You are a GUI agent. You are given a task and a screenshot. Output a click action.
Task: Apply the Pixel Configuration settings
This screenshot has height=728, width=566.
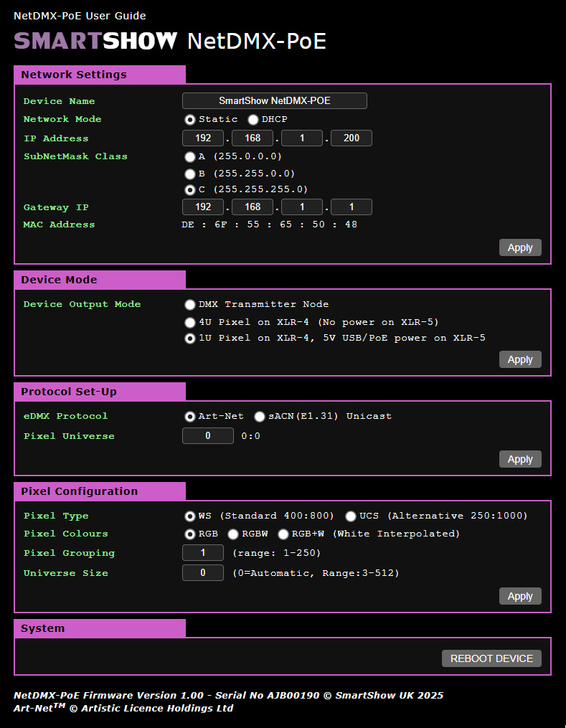click(520, 597)
